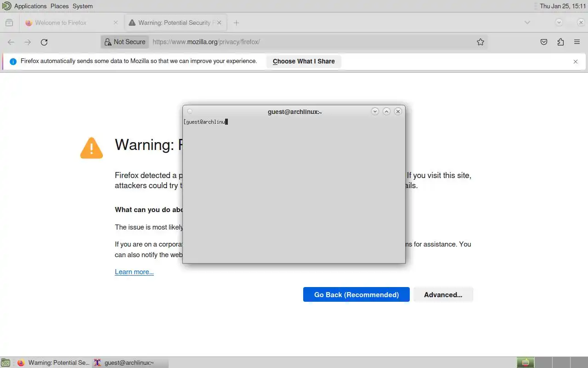Click the terminal title bar guest@archlinux:~
The height and width of the screenshot is (368, 588).
point(294,111)
